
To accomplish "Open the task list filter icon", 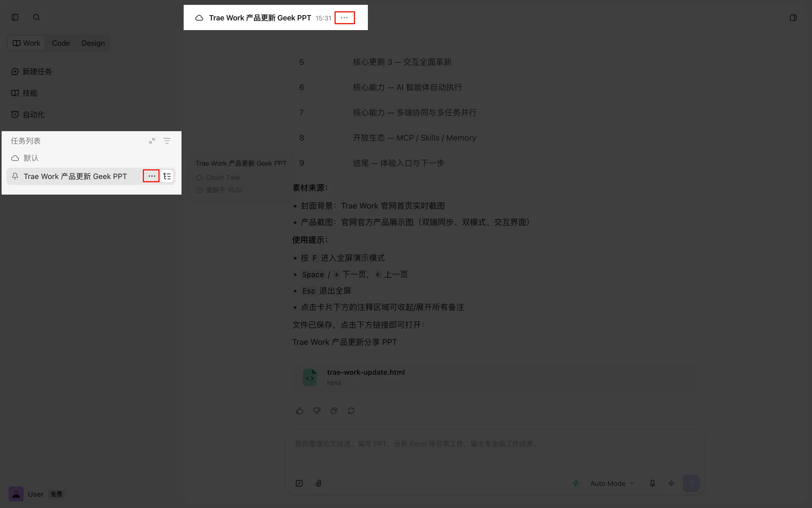I will point(167,141).
